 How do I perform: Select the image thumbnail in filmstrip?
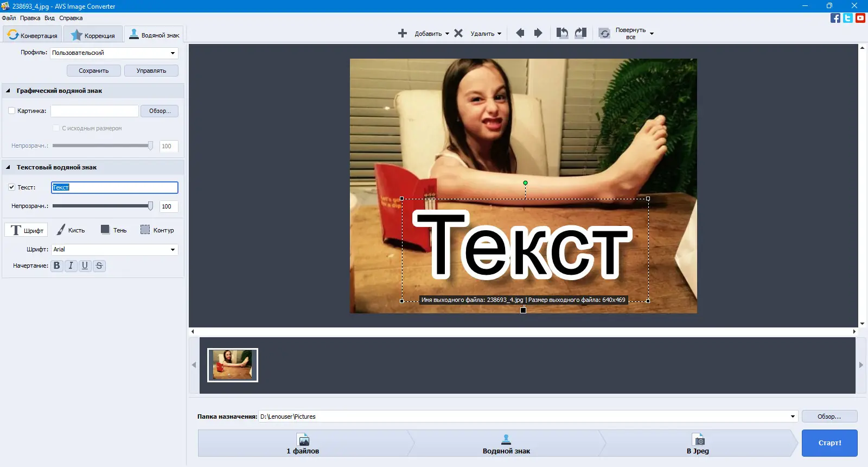click(233, 365)
